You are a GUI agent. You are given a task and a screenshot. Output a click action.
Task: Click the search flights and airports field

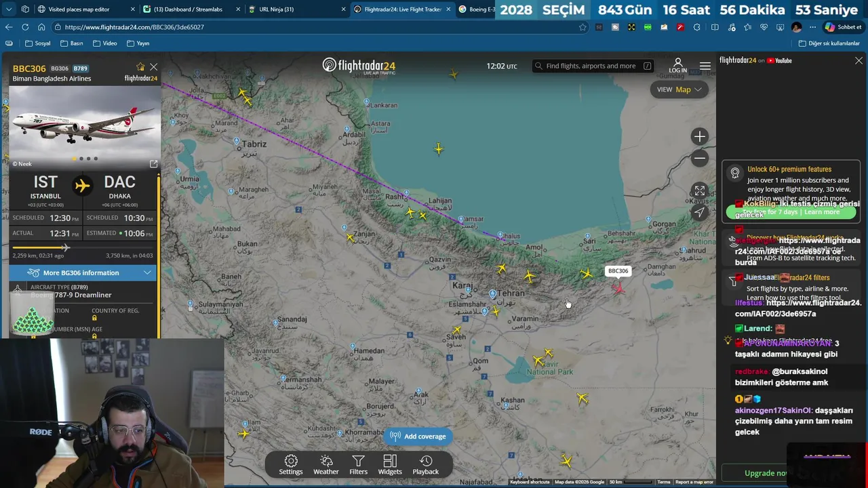pos(593,66)
